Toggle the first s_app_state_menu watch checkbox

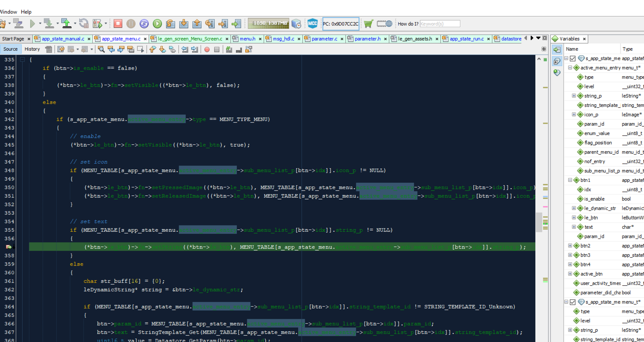tap(573, 59)
